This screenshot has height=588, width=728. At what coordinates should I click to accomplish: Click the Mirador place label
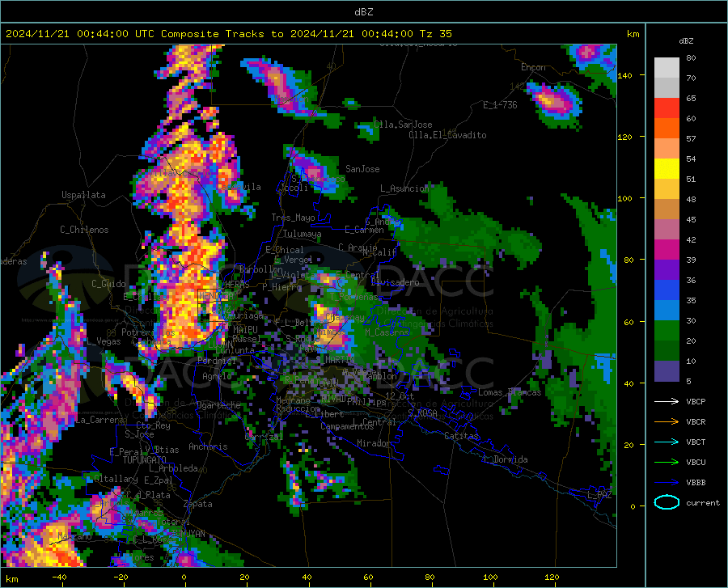click(x=373, y=443)
